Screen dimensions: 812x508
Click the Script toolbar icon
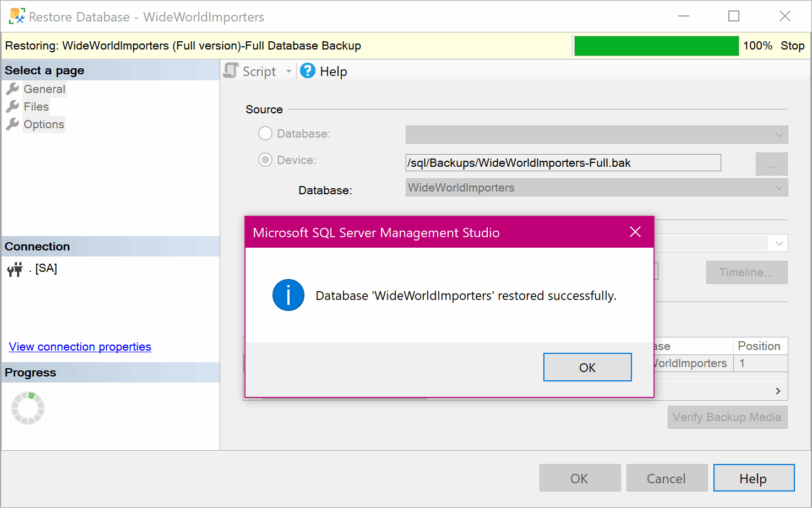[230, 70]
